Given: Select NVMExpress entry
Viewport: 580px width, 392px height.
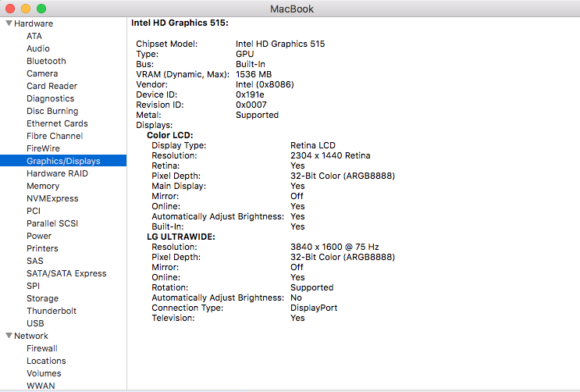Looking at the screenshot, I should point(52,199).
